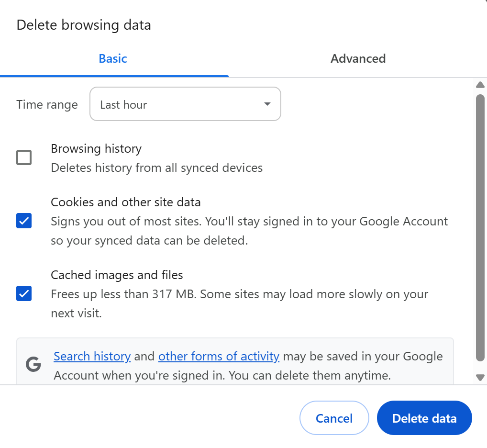Click the scrollbar up arrow
487x448 pixels.
480,85
